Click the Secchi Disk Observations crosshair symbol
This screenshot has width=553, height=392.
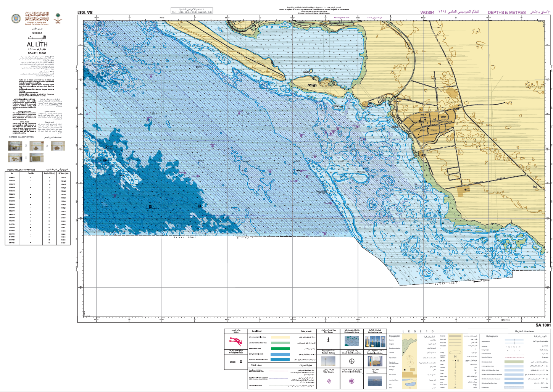[351, 361]
